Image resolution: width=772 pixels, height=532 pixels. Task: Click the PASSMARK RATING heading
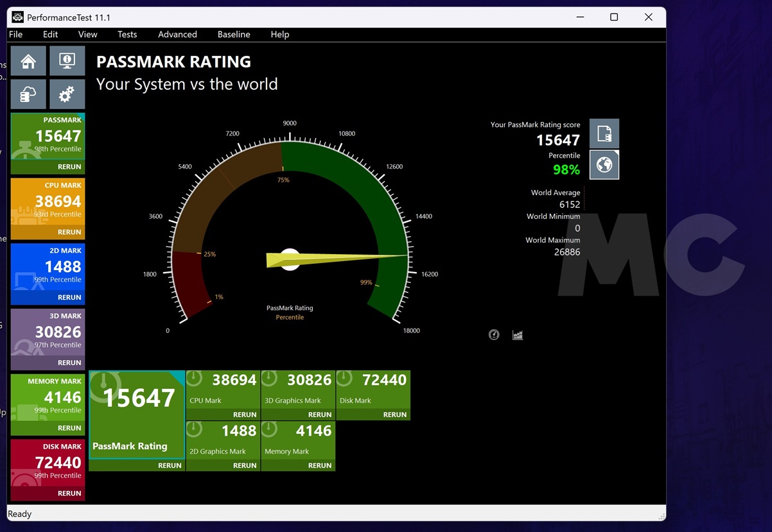click(x=173, y=62)
